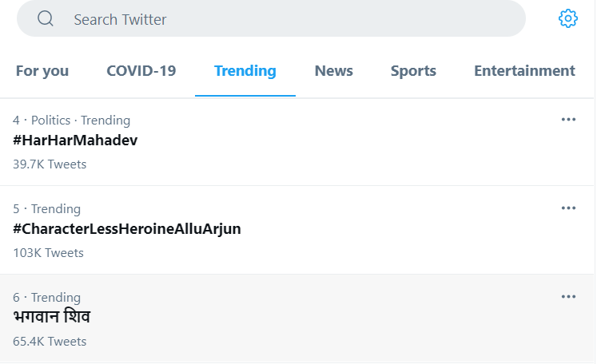The width and height of the screenshot is (597, 364).
Task: Open the #HarHarMahadev hashtag
Action: coord(75,140)
